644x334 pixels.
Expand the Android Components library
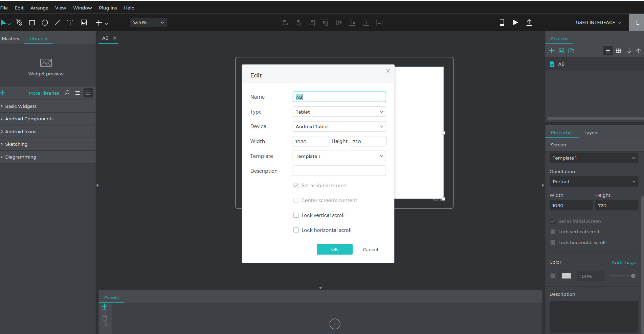48,119
